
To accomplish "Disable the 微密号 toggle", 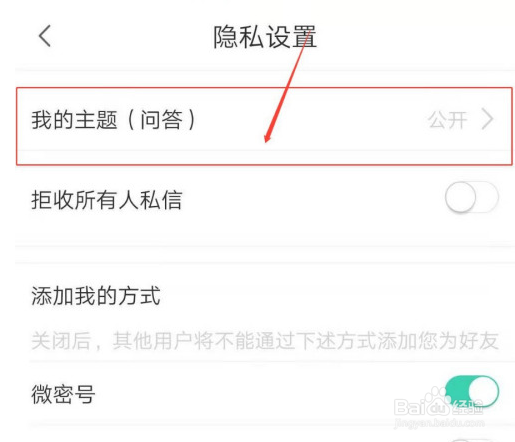I will [472, 391].
